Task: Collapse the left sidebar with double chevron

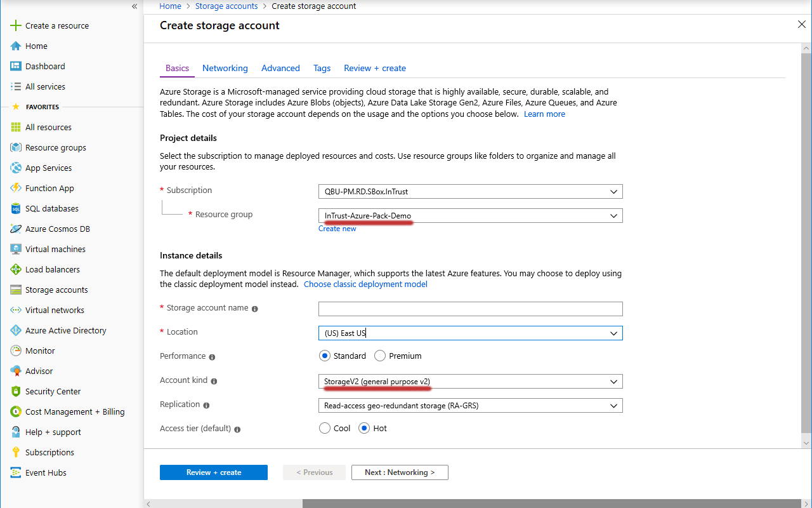Action: 134,6
